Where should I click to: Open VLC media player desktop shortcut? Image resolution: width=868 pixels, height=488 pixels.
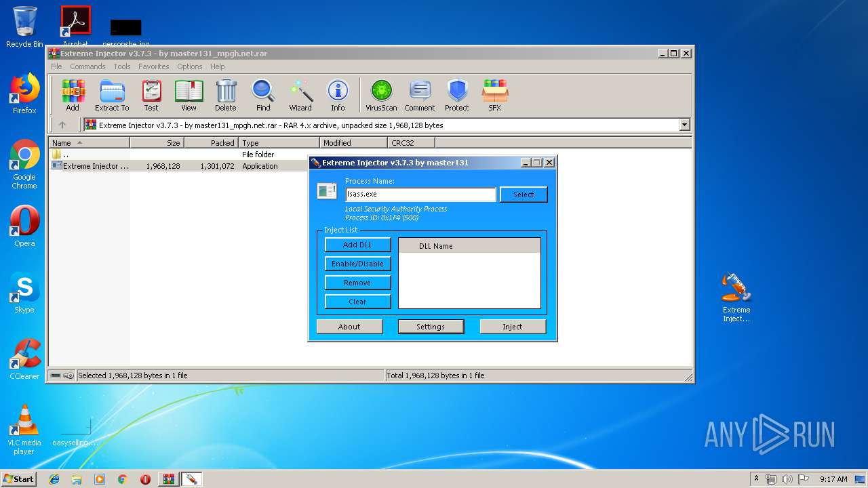[24, 430]
